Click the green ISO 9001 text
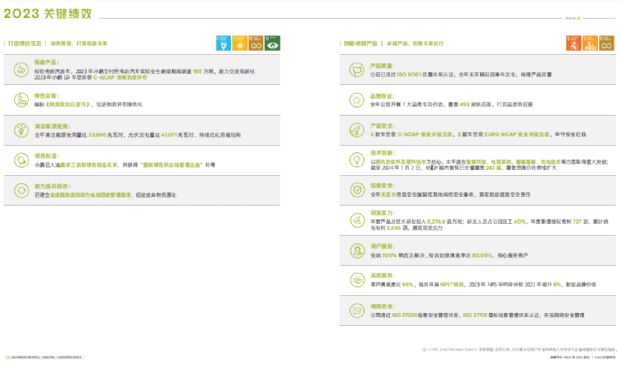The width and height of the screenshot is (620, 366). (409, 74)
